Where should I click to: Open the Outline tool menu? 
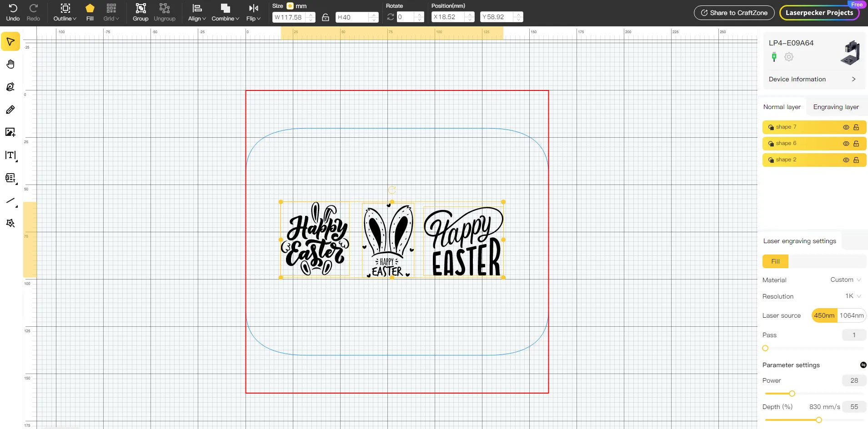(x=65, y=13)
